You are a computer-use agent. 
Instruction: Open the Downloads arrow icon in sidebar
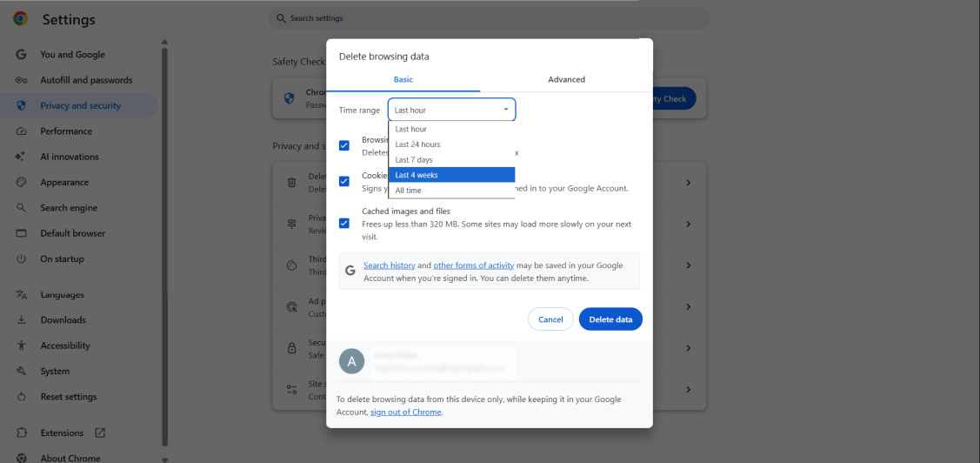point(21,319)
